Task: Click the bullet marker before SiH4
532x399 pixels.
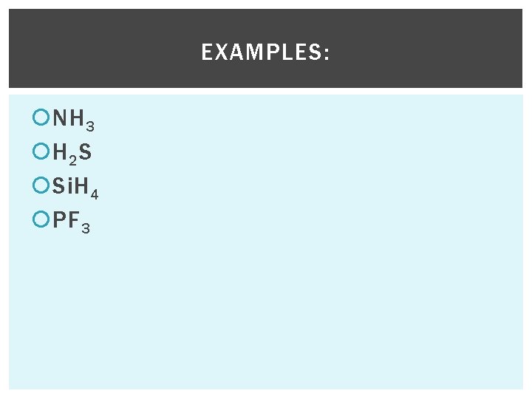Action: (x=41, y=185)
